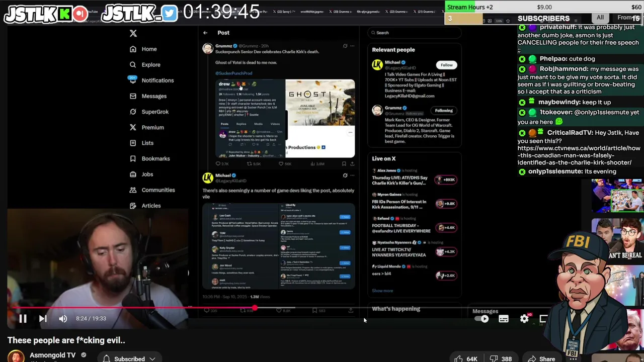
Task: Click the back arrow beside Post
Action: point(205,33)
